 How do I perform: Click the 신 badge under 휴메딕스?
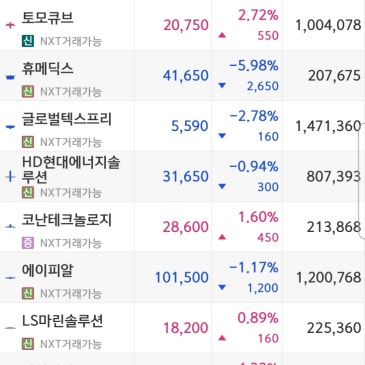[28, 91]
